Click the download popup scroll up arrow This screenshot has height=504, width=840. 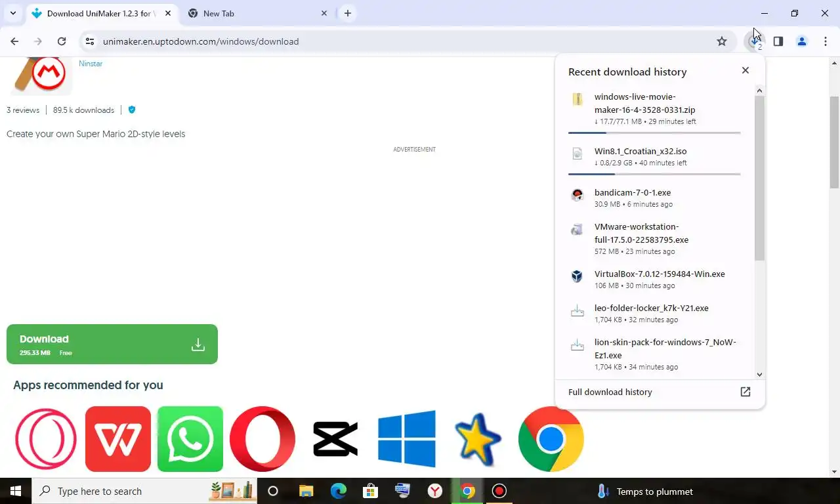(x=759, y=91)
